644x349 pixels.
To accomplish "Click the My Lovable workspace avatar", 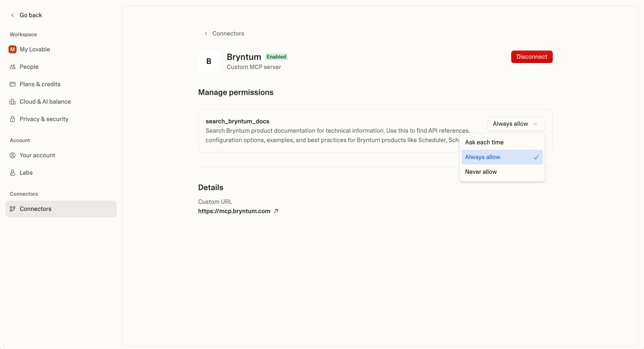I will [12, 49].
